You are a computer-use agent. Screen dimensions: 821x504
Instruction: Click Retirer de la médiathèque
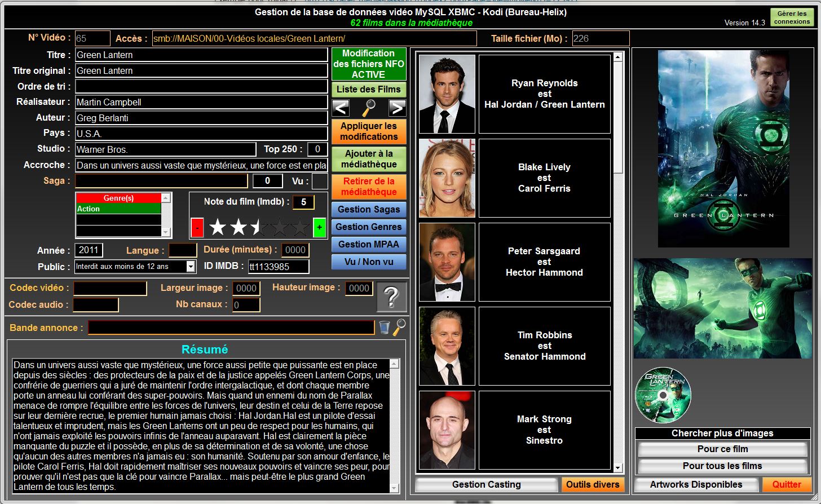[369, 187]
